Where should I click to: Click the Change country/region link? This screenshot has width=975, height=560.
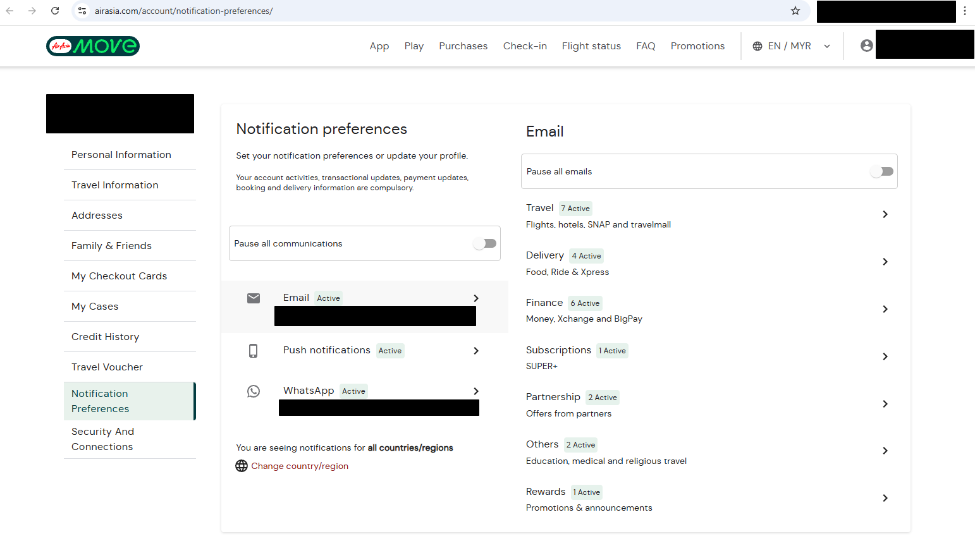pos(300,466)
